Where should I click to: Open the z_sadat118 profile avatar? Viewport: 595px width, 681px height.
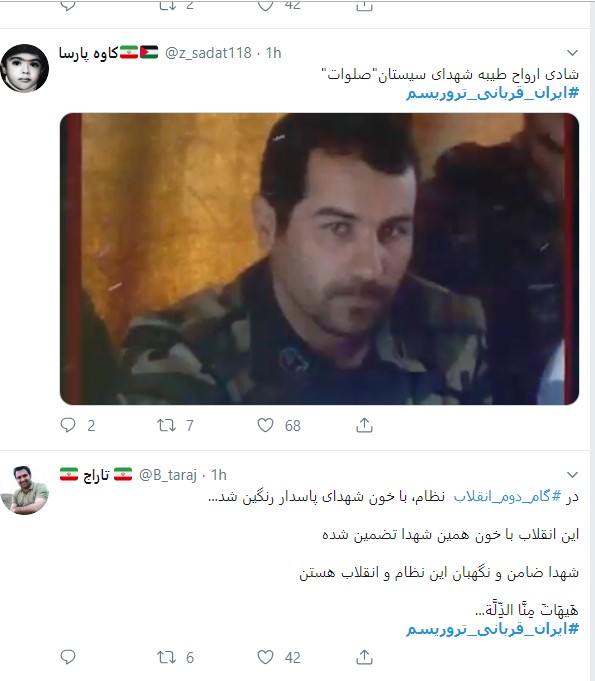tap(24, 68)
